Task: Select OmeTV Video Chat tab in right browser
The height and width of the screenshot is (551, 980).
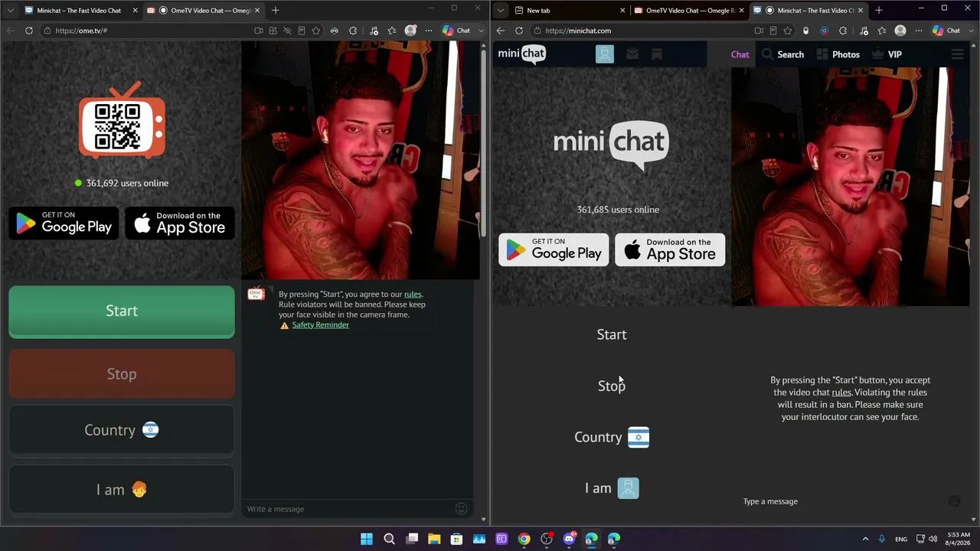Action: coord(688,11)
